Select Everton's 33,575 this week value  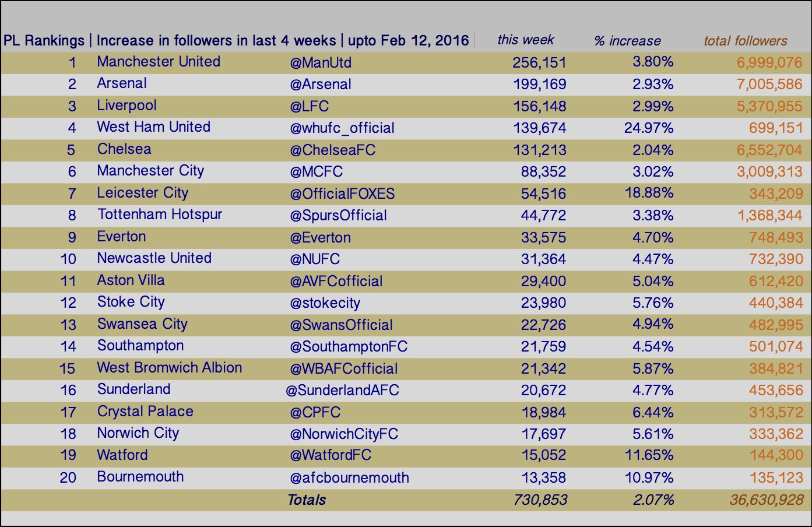(x=543, y=237)
